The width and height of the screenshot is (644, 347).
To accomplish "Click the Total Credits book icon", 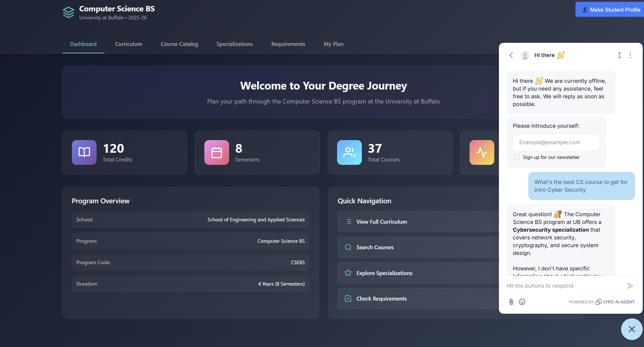I will 84,152.
